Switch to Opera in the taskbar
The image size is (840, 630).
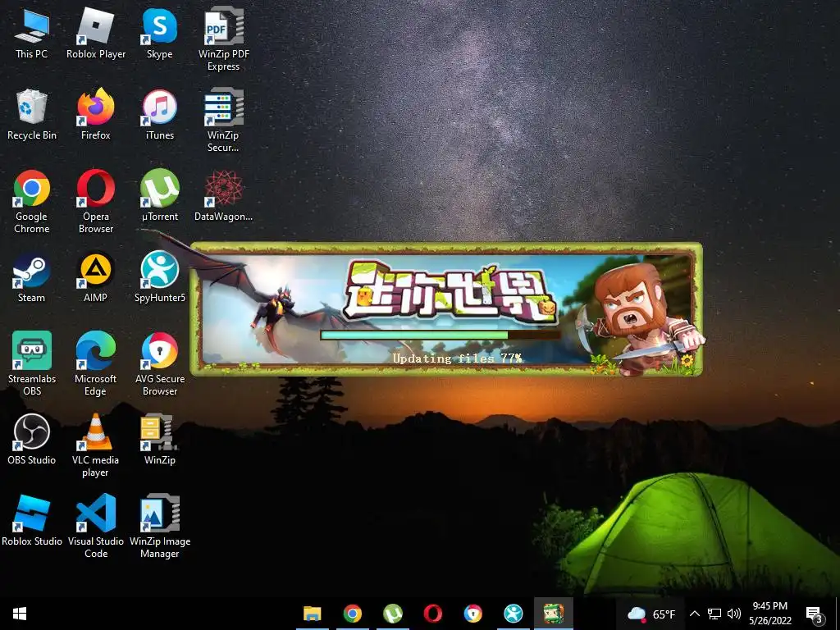tap(433, 614)
